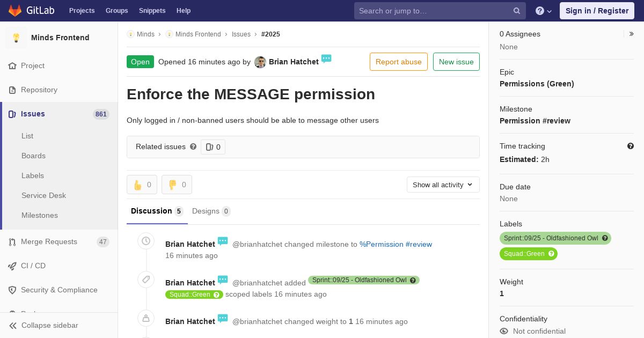Open the Projects menu
Viewport: 644px width, 338px height.
tap(82, 11)
